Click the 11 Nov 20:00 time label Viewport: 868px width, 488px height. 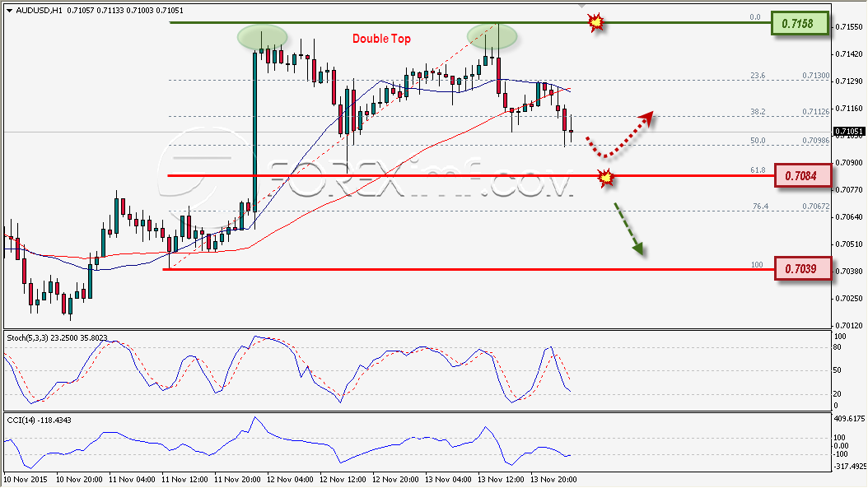[x=237, y=479]
